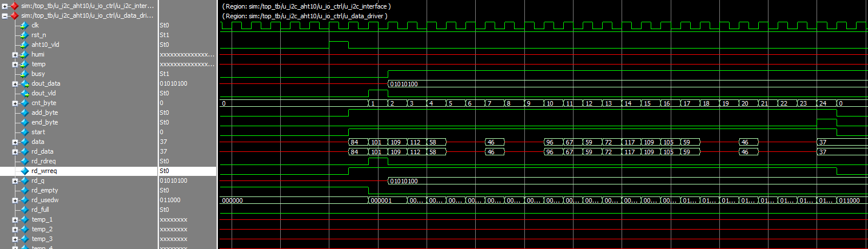The height and width of the screenshot is (249, 868).
Task: Click the St1 value of busy
Action: [164, 74]
